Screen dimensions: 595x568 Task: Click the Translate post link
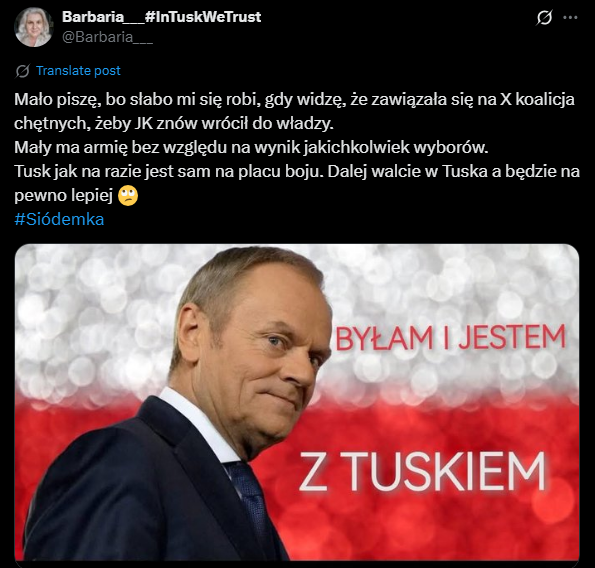tap(78, 71)
